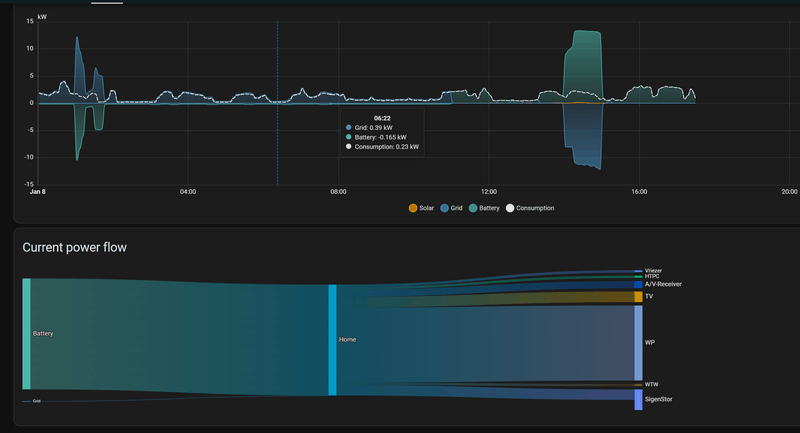Screen dimensions: 800x433
Task: Click the WP consumer node
Action: pos(638,343)
